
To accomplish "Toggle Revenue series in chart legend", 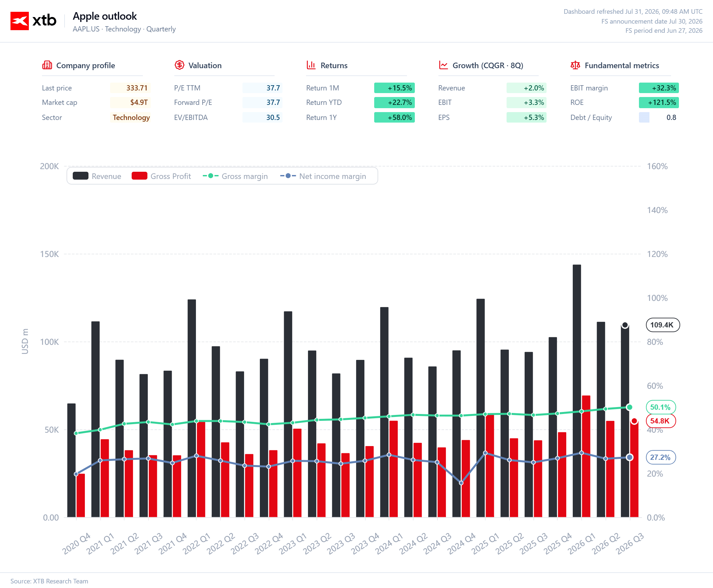I will tap(97, 176).
